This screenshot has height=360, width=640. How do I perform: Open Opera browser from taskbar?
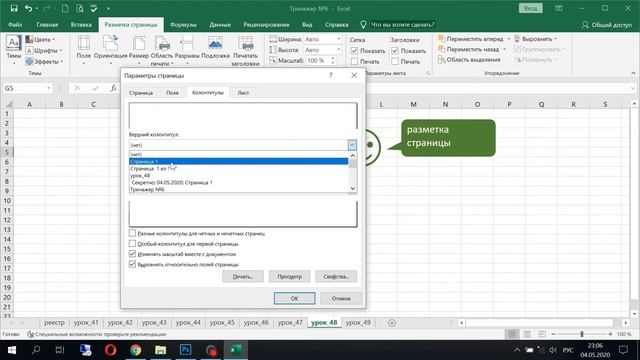tap(111, 350)
